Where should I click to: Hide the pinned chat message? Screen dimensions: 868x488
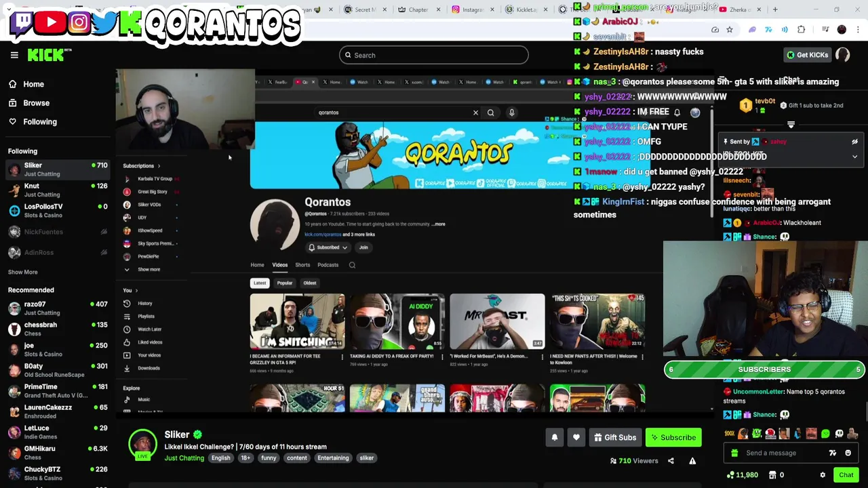coord(854,142)
